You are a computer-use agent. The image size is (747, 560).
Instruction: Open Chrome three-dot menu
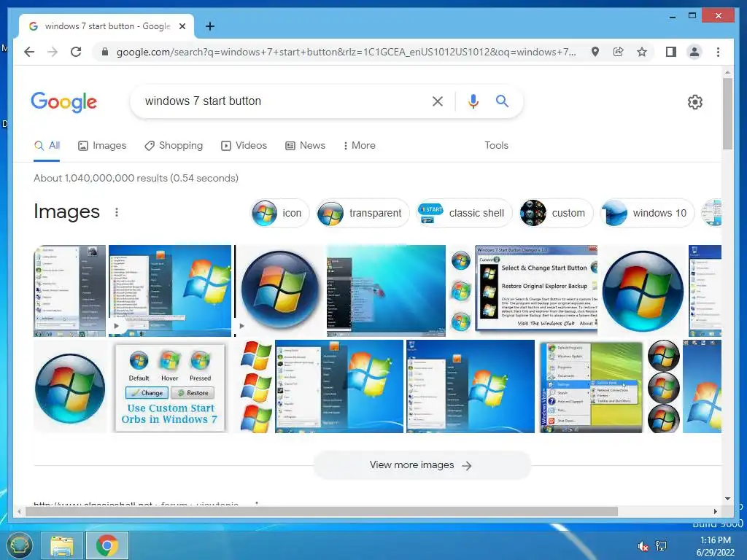718,52
